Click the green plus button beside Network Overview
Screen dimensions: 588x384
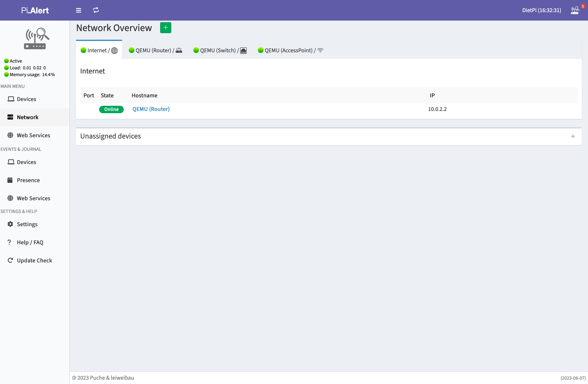click(x=166, y=28)
